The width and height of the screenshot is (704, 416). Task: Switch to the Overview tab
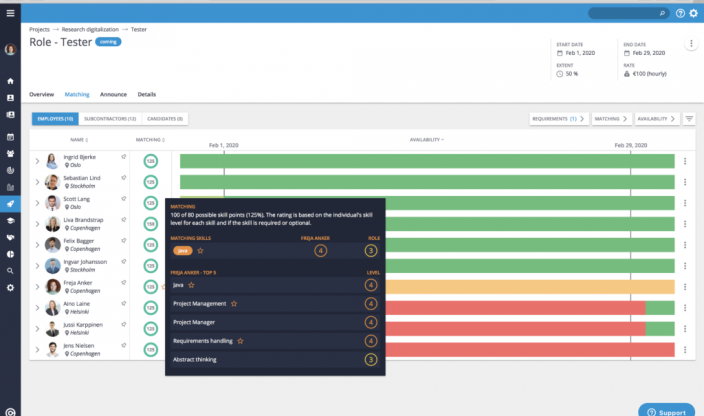click(41, 94)
